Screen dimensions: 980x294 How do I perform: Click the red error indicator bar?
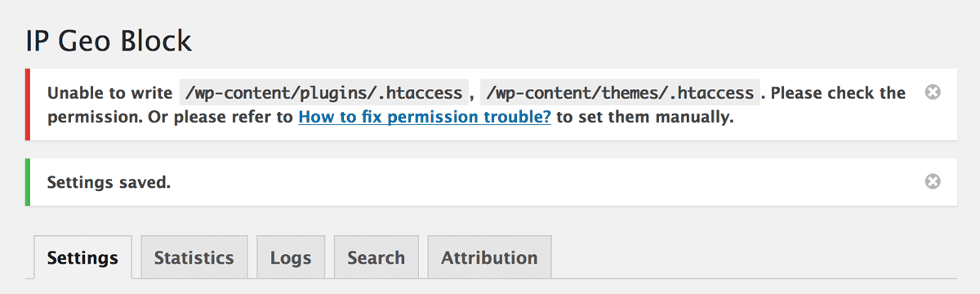[27, 105]
